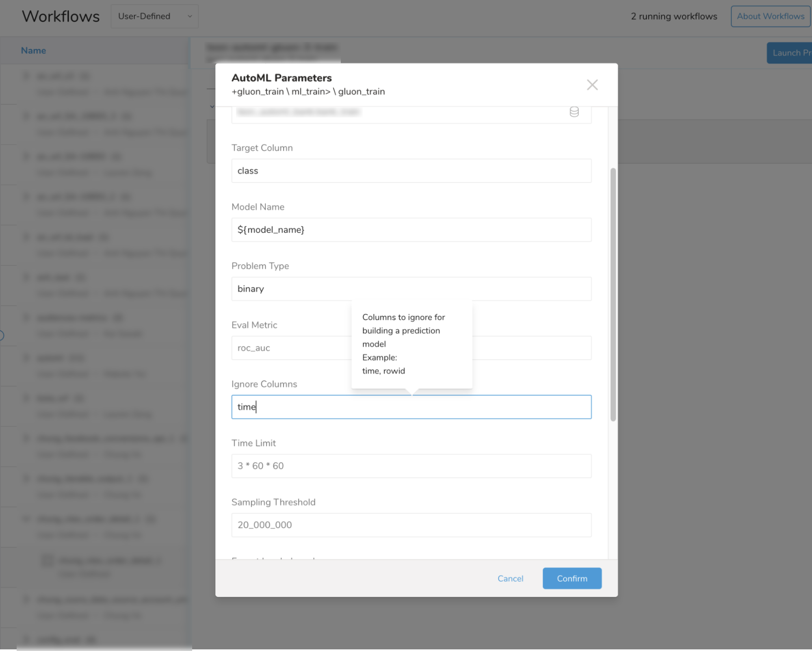This screenshot has height=651, width=812.
Task: Select the Sampling Threshold input field
Action: coord(411,525)
